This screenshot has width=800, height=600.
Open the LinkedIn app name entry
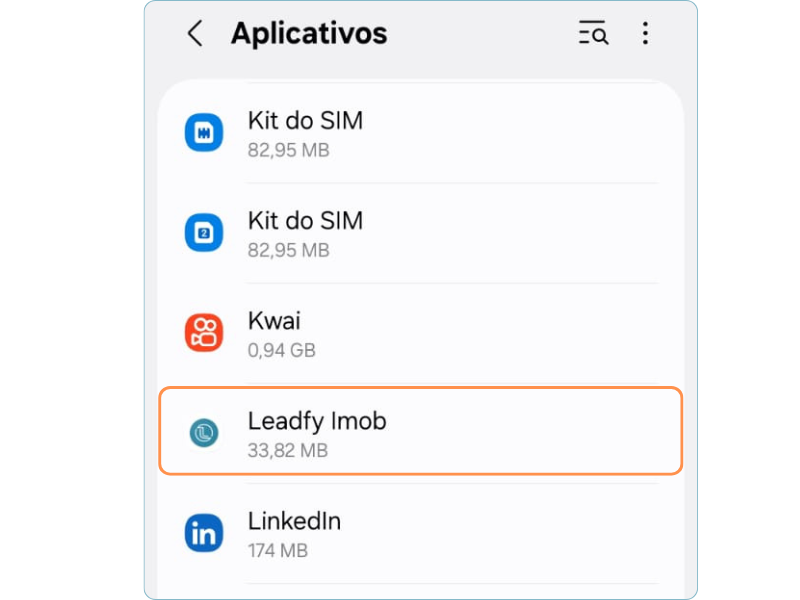[294, 522]
